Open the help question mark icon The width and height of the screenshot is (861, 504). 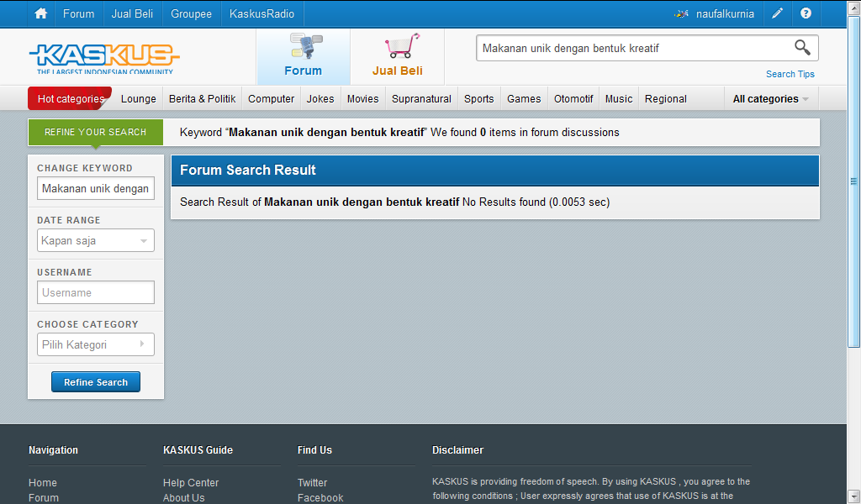pos(806,13)
